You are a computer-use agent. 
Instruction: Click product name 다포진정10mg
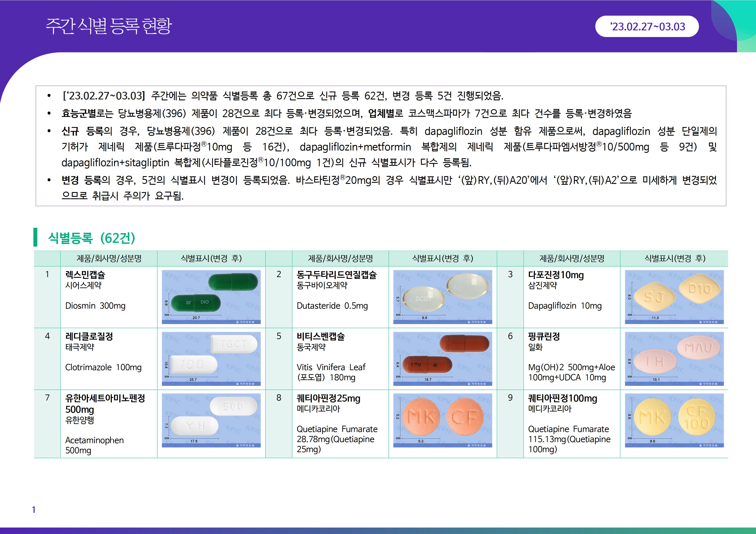point(556,275)
